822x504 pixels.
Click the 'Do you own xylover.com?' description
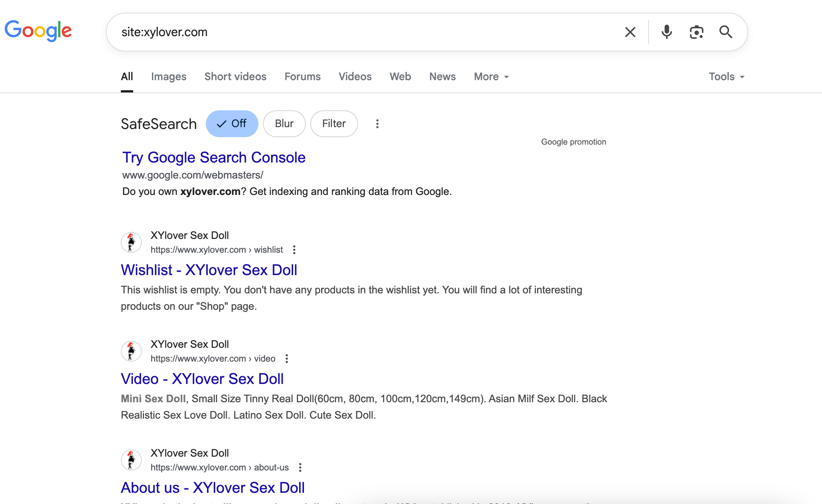point(287,191)
